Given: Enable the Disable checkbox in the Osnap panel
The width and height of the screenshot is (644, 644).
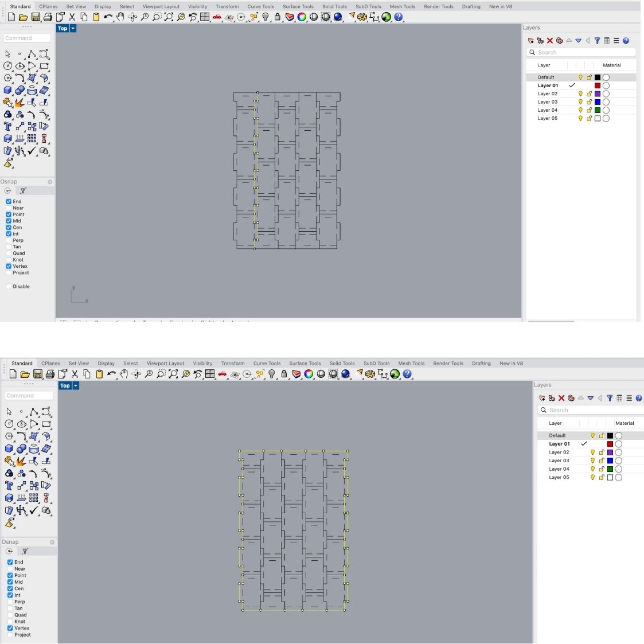Looking at the screenshot, I should click(x=9, y=286).
